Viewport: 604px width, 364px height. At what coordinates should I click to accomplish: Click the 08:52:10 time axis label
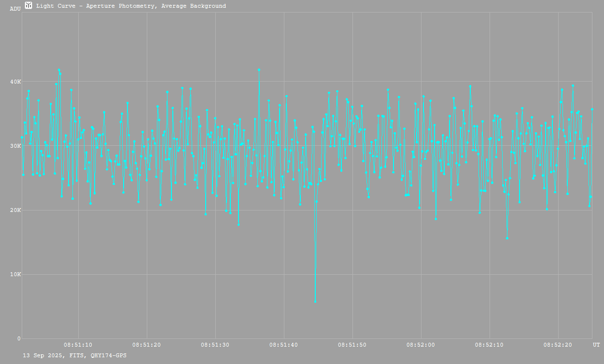[x=490, y=345]
